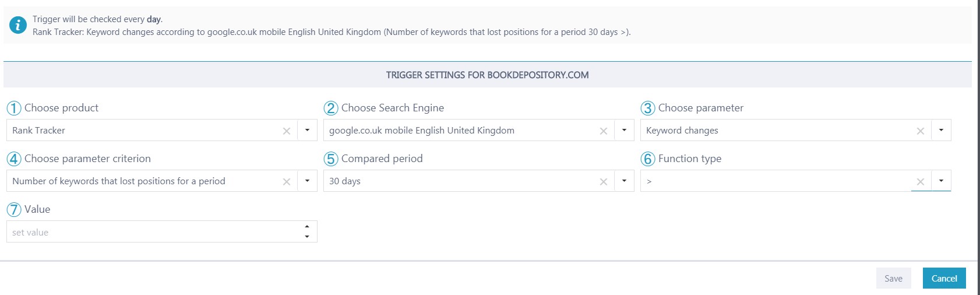This screenshot has height=295, width=980.
Task: Expand the Choose Search Engine dropdown
Action: pos(624,130)
